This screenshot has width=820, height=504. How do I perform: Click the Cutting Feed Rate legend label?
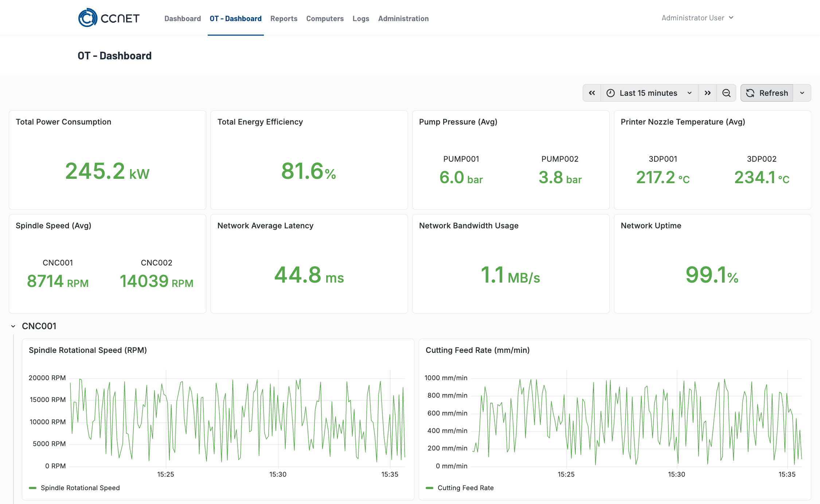tap(466, 488)
